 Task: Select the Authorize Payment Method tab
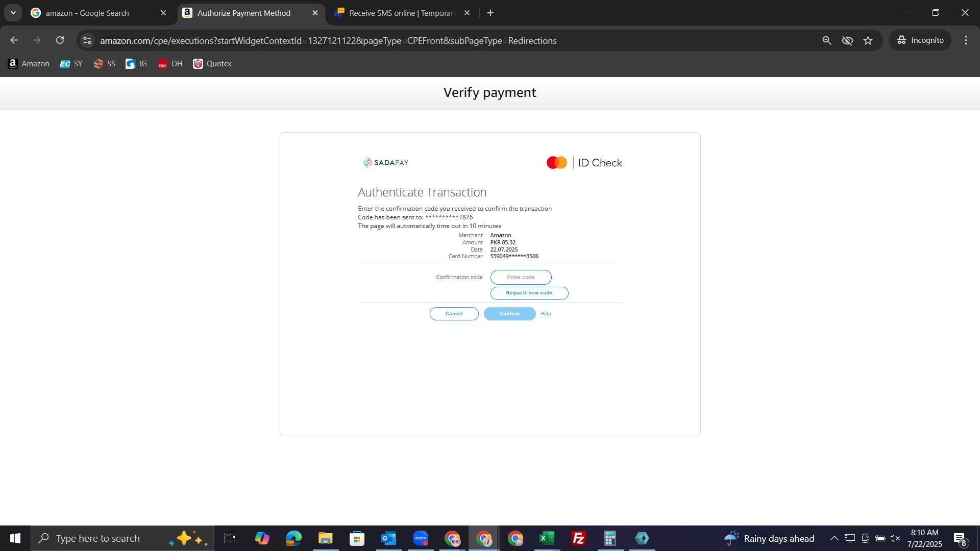pos(244,13)
